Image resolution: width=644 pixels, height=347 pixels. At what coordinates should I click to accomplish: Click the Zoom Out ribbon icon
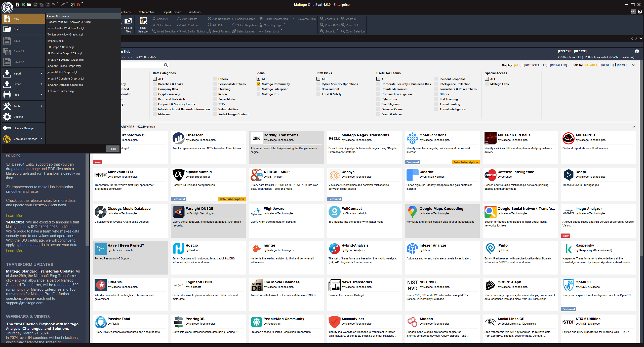tap(343, 25)
